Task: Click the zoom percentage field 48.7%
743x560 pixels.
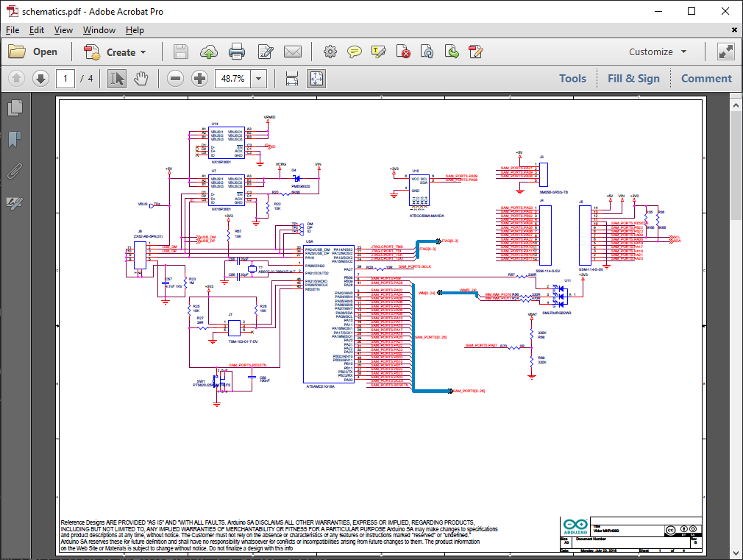Action: 232,79
